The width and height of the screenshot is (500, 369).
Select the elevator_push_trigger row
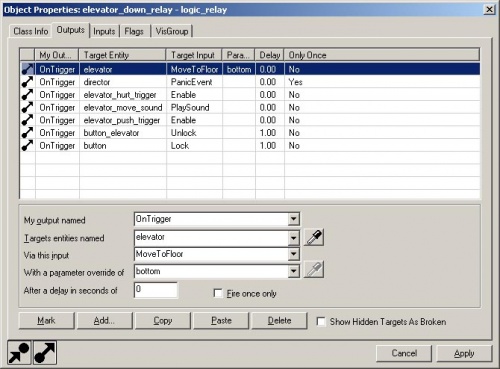(x=250, y=120)
